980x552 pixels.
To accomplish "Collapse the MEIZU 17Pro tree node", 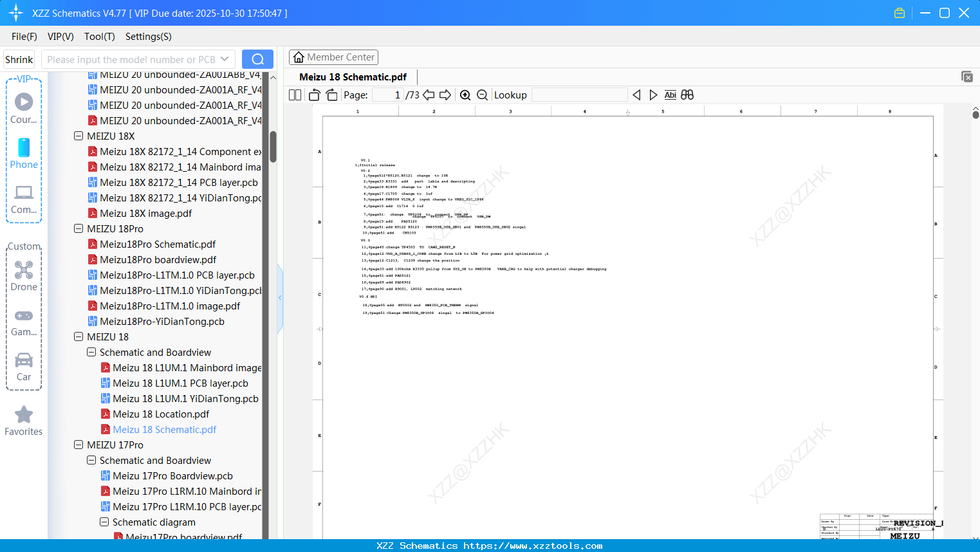I will point(79,445).
